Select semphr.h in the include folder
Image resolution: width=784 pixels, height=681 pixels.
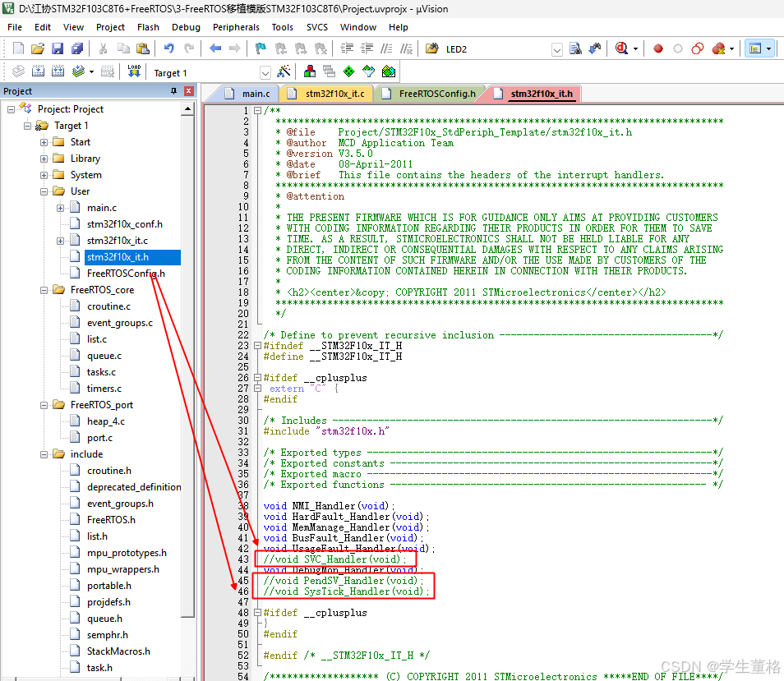(x=107, y=635)
